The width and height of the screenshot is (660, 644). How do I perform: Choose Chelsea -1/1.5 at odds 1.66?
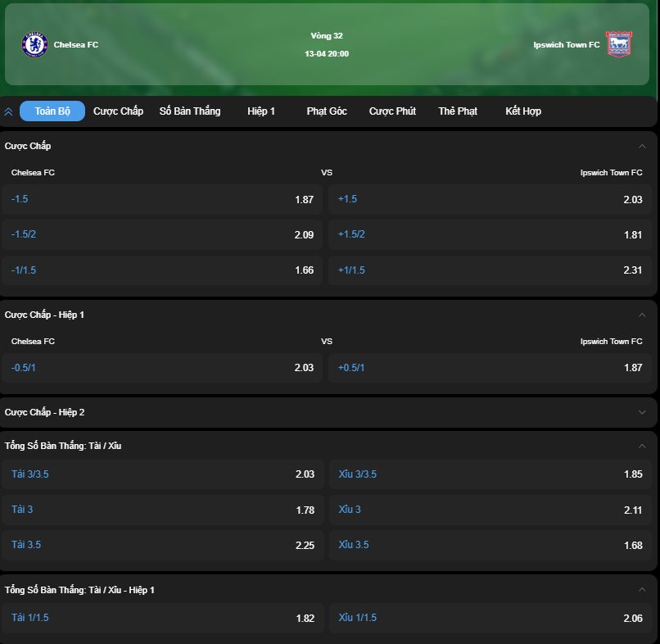tap(162, 270)
